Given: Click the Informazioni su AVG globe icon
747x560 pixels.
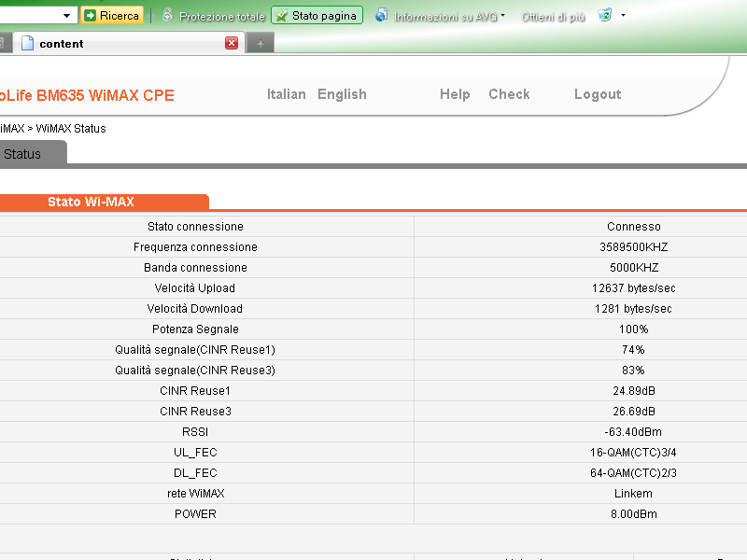Looking at the screenshot, I should coord(381,15).
